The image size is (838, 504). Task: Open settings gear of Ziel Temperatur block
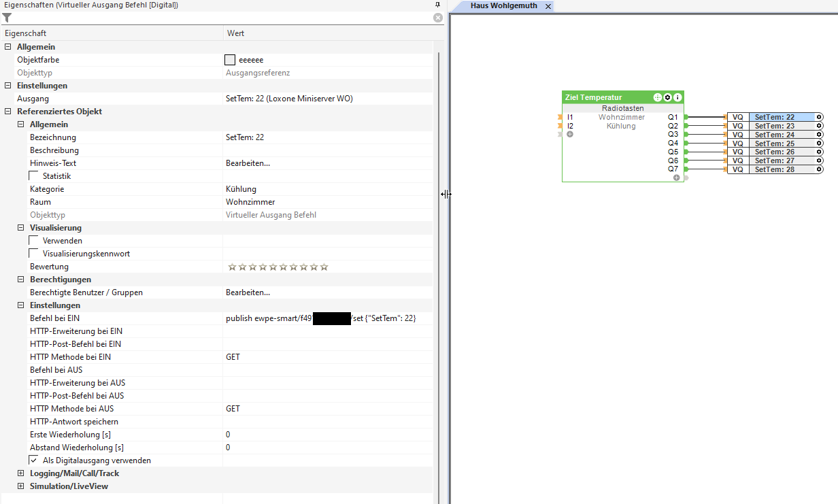[x=667, y=97]
